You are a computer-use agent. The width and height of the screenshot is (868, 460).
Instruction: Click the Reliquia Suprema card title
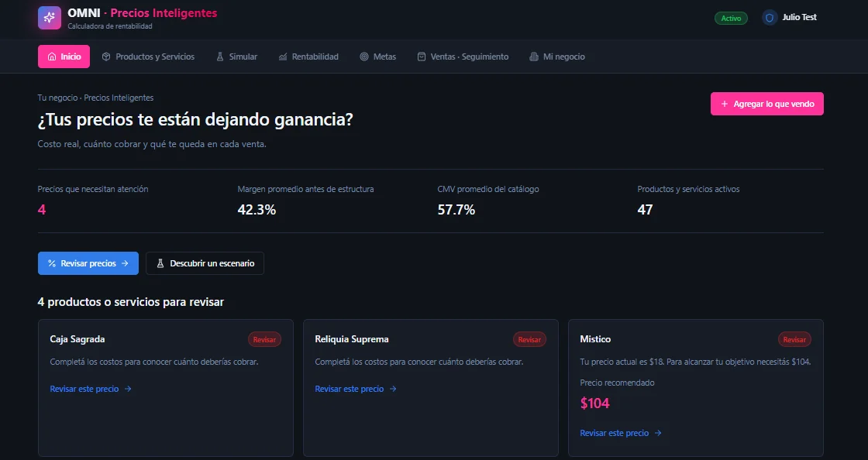[x=352, y=339]
